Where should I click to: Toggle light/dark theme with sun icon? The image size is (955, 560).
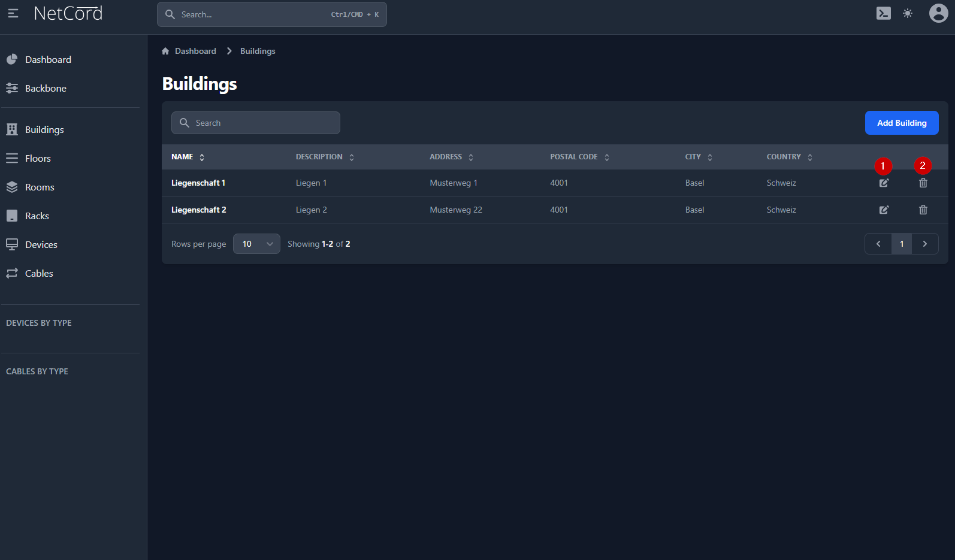point(908,13)
